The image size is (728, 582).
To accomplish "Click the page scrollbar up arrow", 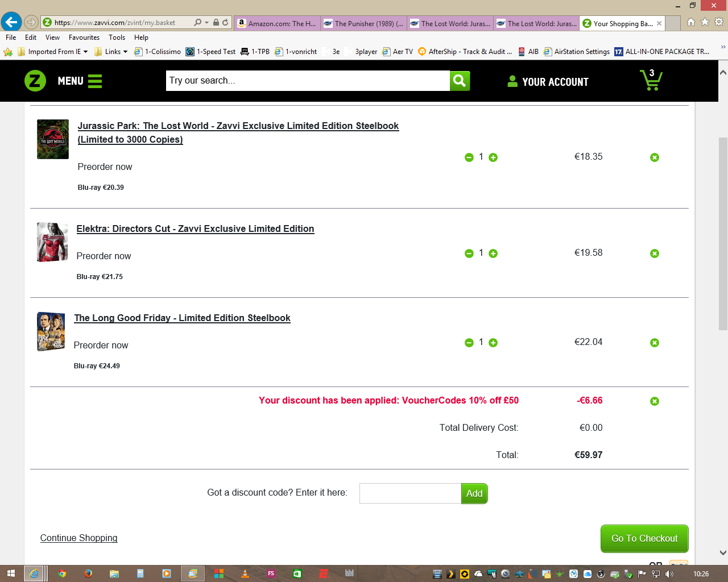I will click(x=723, y=72).
